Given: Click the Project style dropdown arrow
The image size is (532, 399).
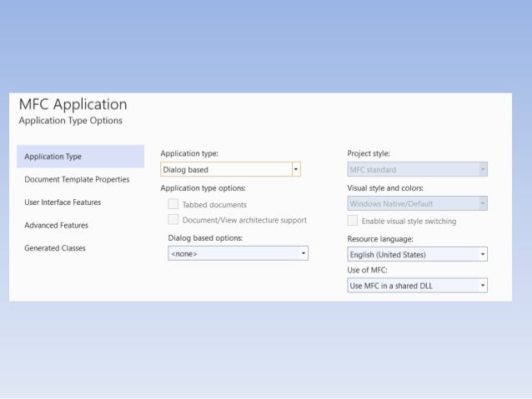Looking at the screenshot, I should [x=483, y=169].
